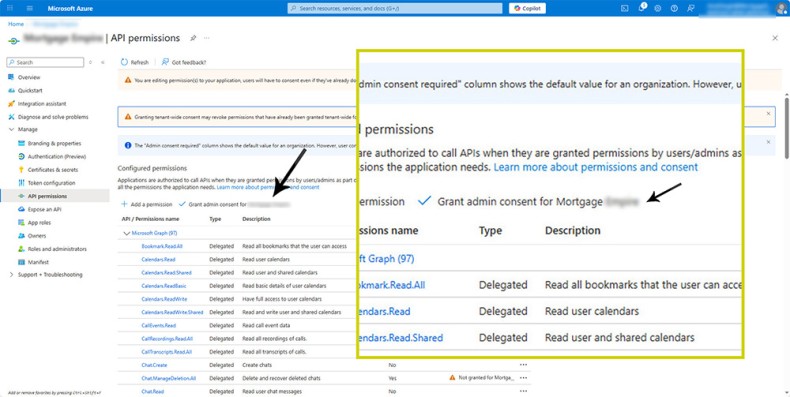Click the App roles icon
790x397 pixels.
(x=21, y=223)
